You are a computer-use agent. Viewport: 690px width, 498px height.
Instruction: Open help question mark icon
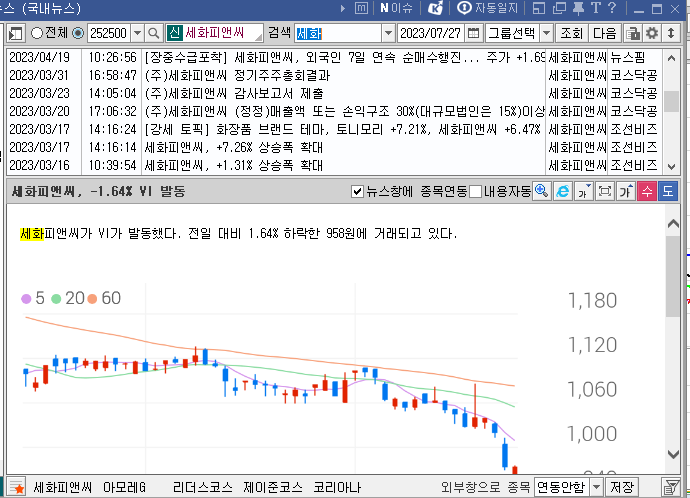[x=612, y=8]
